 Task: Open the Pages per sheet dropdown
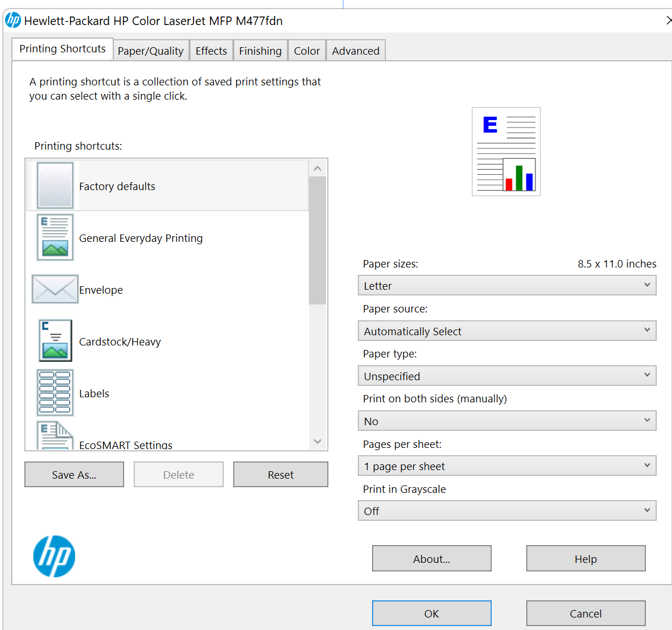pyautogui.click(x=507, y=466)
